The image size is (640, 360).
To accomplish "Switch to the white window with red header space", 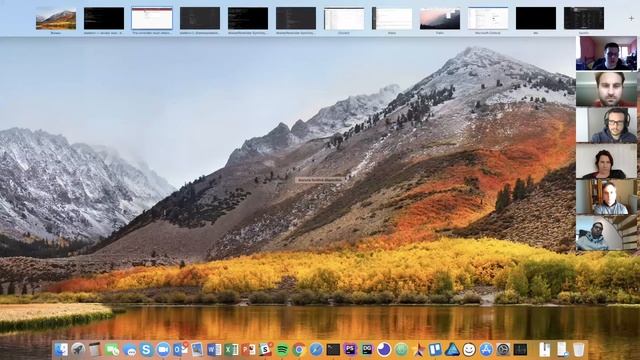I will [x=152, y=19].
